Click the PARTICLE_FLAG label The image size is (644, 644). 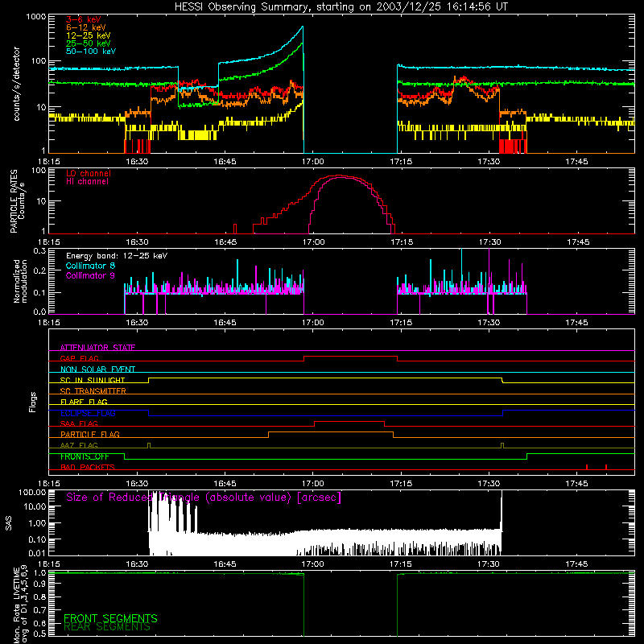[x=90, y=434]
